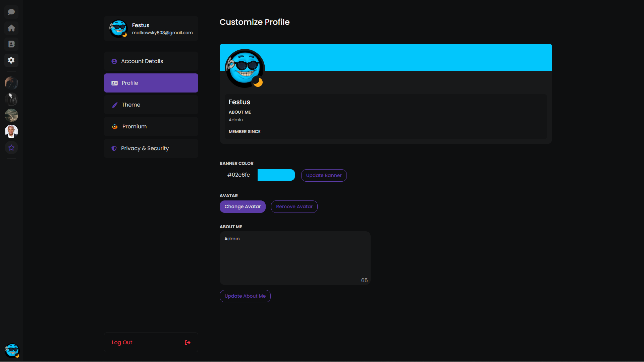Click the settings gear icon in sidebar

click(11, 60)
